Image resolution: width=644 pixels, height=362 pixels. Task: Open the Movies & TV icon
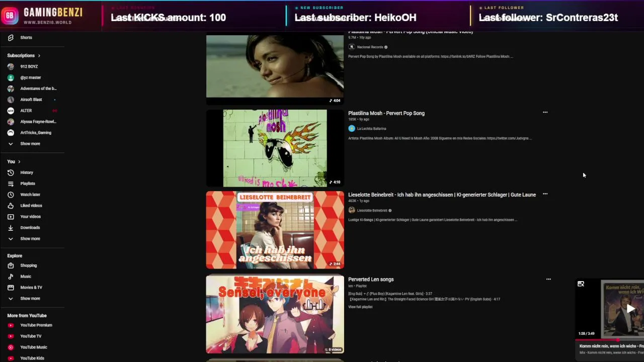11,288
